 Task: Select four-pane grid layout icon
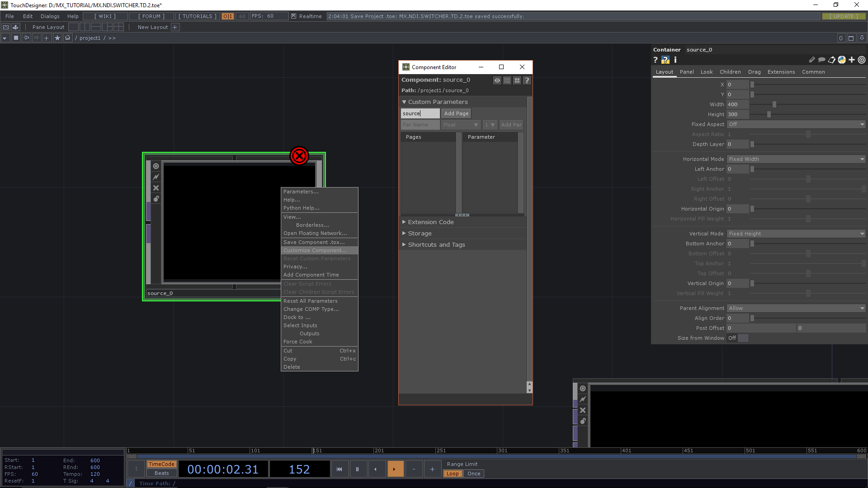[118, 27]
